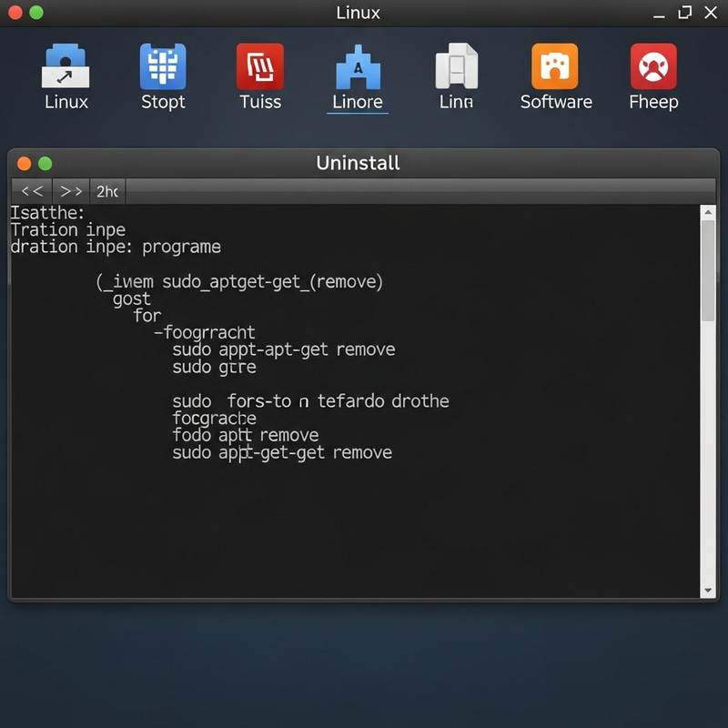This screenshot has width=728, height=728.
Task: Click the orange dot on the Uninstall window
Action: pyautogui.click(x=25, y=163)
